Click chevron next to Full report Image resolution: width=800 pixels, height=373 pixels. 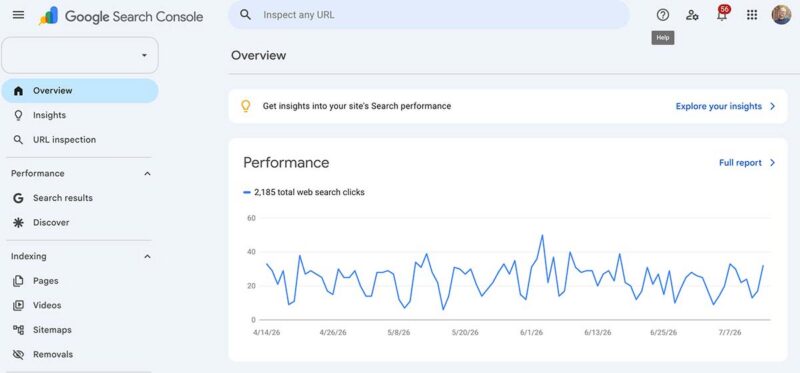click(772, 163)
